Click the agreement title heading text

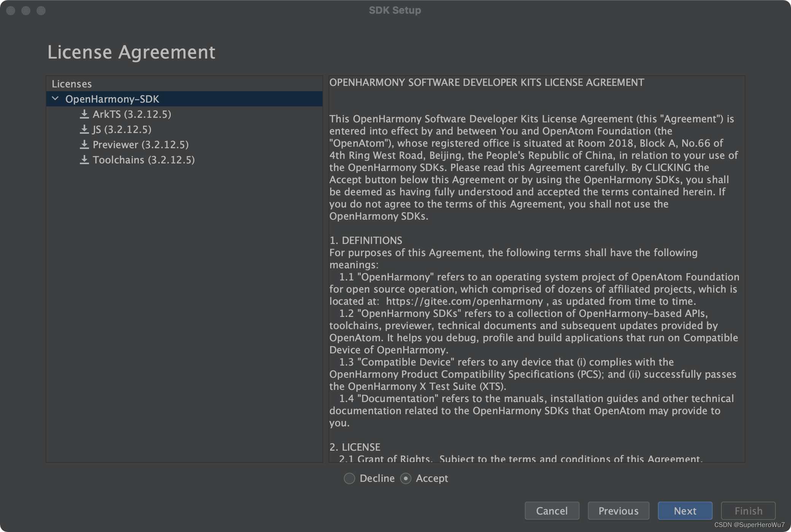point(487,82)
